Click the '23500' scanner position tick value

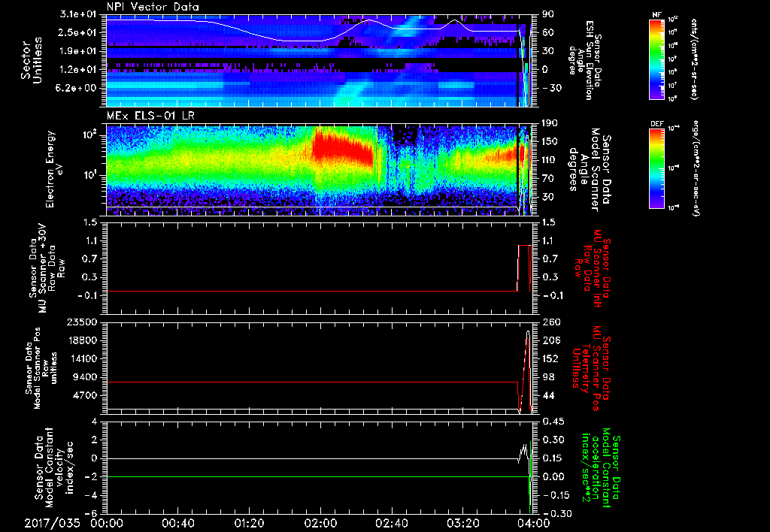point(83,322)
